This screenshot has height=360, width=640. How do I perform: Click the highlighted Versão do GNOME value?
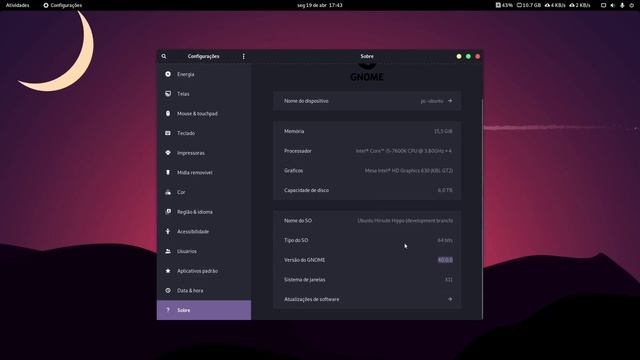pyautogui.click(x=445, y=260)
